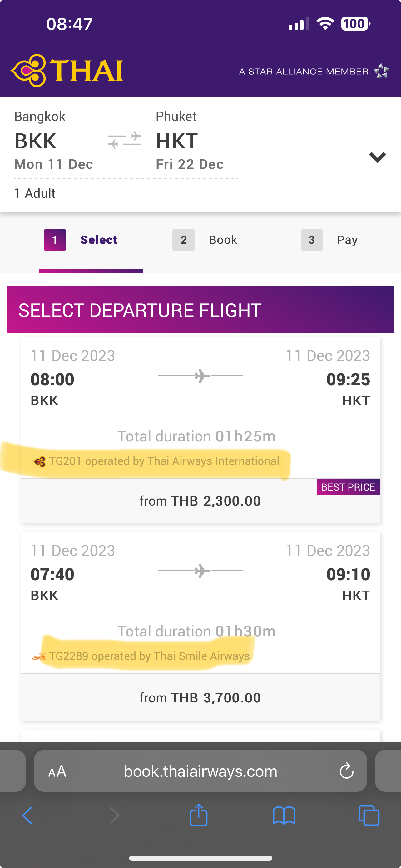Tap the Mon 11 Dec departure date

[54, 164]
